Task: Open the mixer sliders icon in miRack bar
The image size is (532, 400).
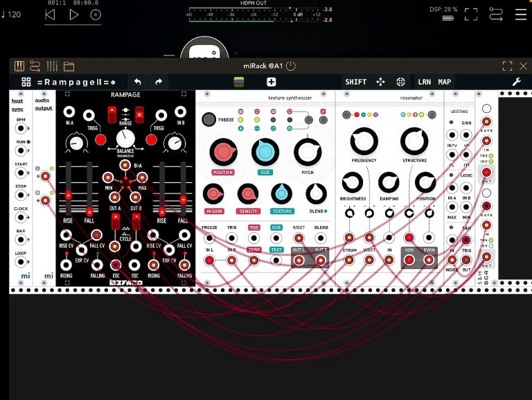Action: tap(52, 66)
